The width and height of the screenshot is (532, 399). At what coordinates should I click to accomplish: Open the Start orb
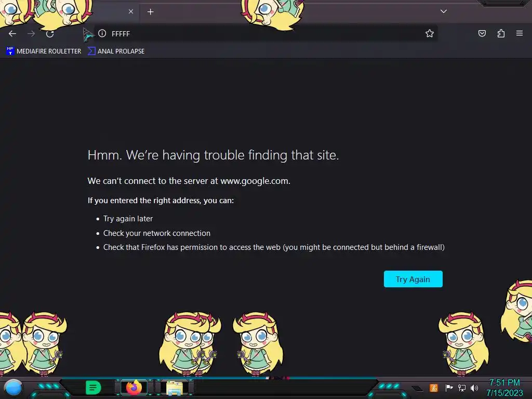pos(13,388)
